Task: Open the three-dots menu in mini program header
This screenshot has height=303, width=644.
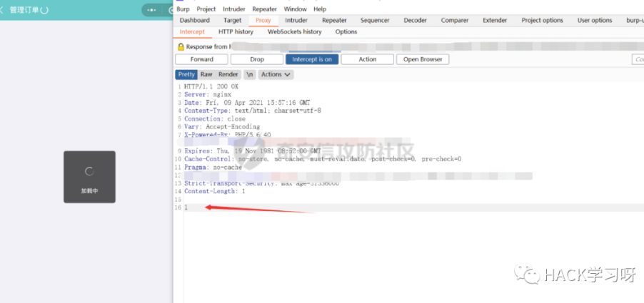Action: coord(151,10)
